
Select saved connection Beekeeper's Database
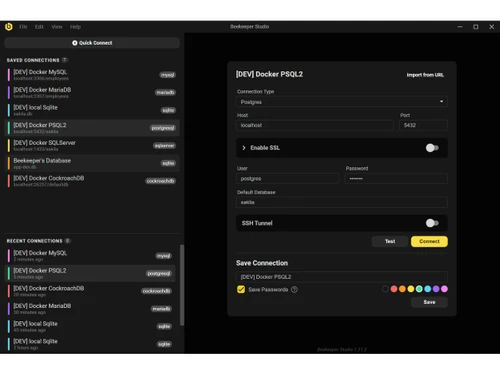tap(92, 163)
